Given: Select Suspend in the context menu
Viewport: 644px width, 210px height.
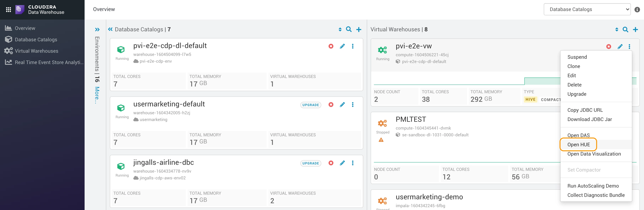Looking at the screenshot, I should point(577,57).
